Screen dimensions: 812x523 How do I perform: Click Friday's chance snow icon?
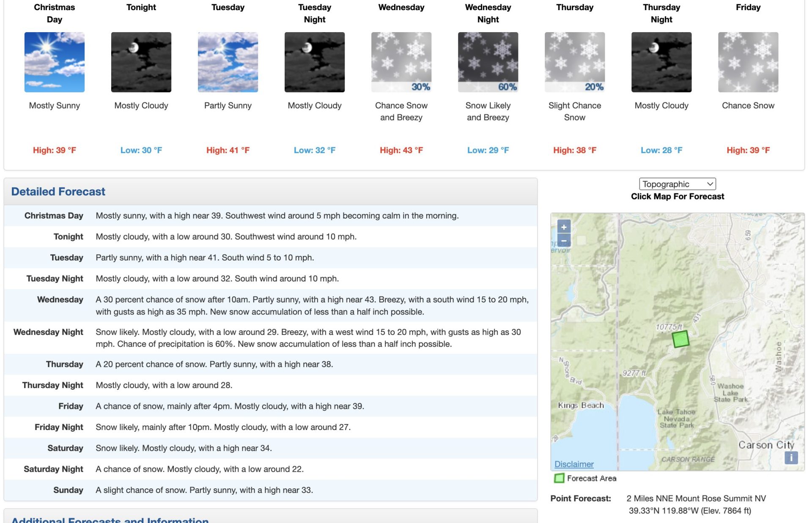[748, 62]
